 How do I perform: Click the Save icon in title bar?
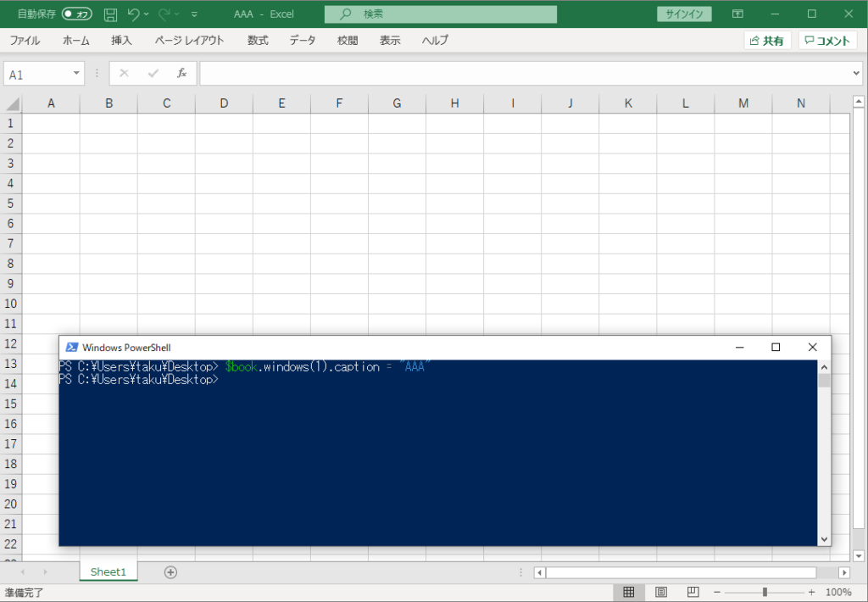point(110,14)
